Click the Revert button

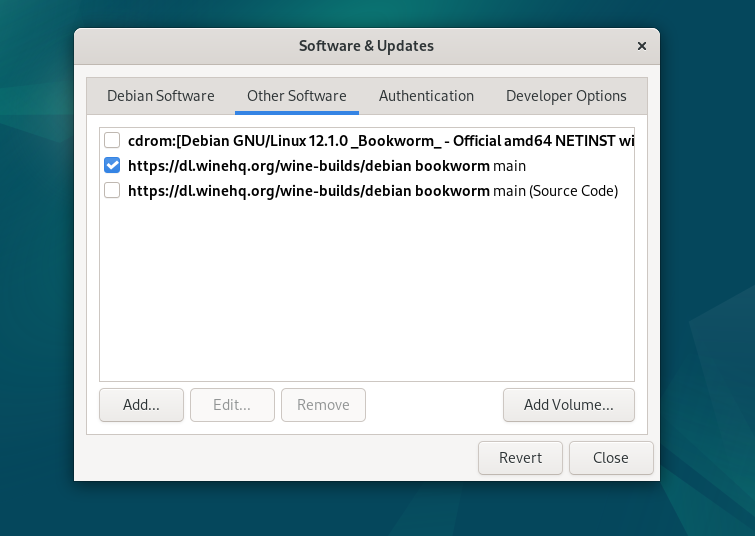(x=520, y=458)
